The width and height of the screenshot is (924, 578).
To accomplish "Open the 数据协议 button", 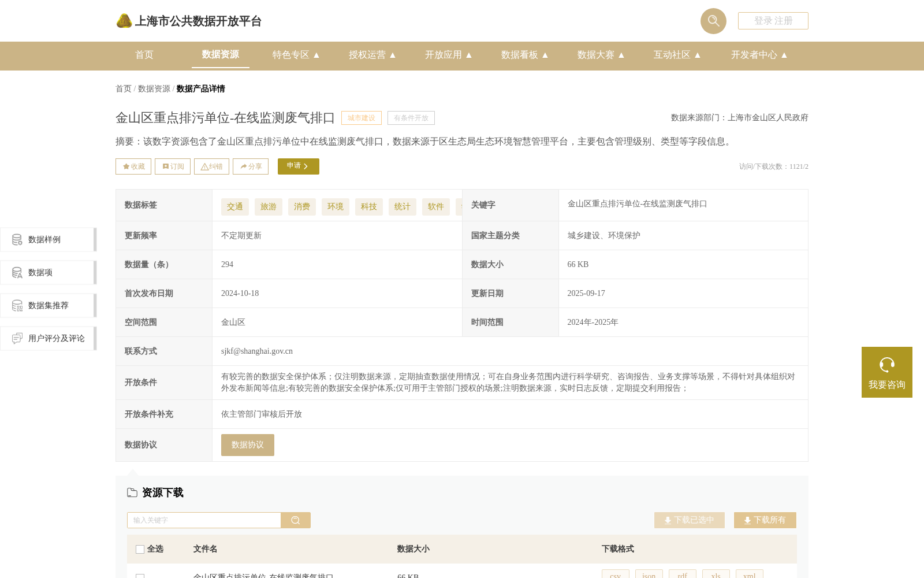I will [x=248, y=445].
